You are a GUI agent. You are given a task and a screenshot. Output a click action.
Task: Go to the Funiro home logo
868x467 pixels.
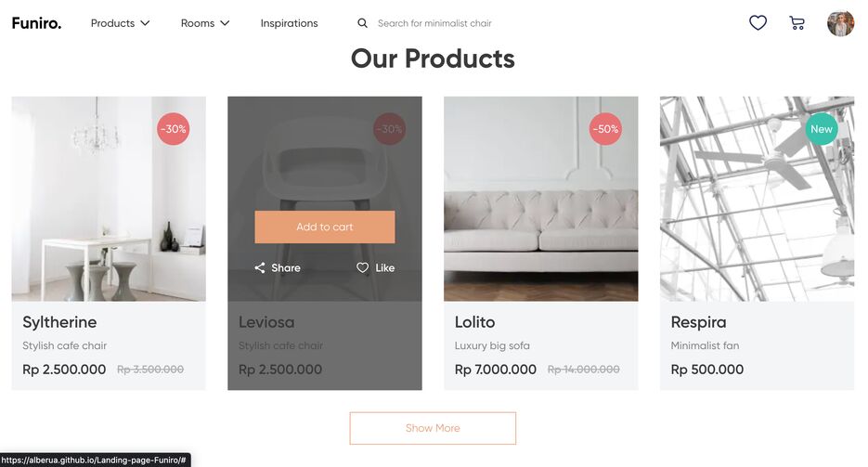pyautogui.click(x=36, y=23)
